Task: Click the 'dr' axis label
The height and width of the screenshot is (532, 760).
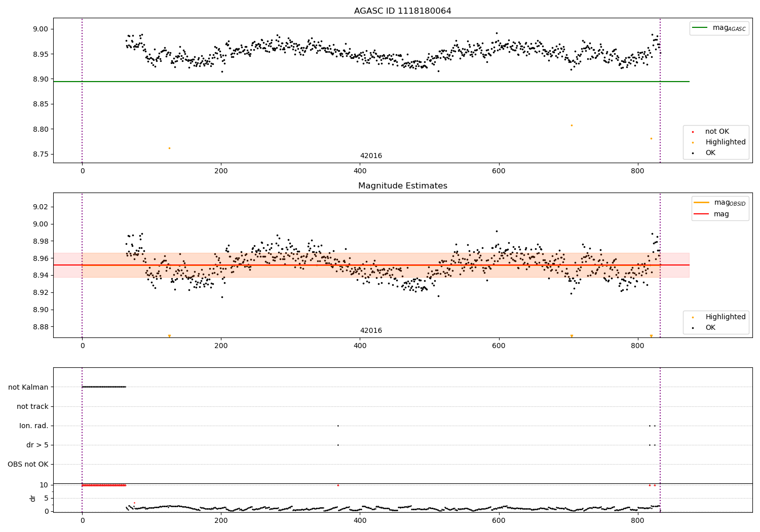Action: (x=33, y=498)
